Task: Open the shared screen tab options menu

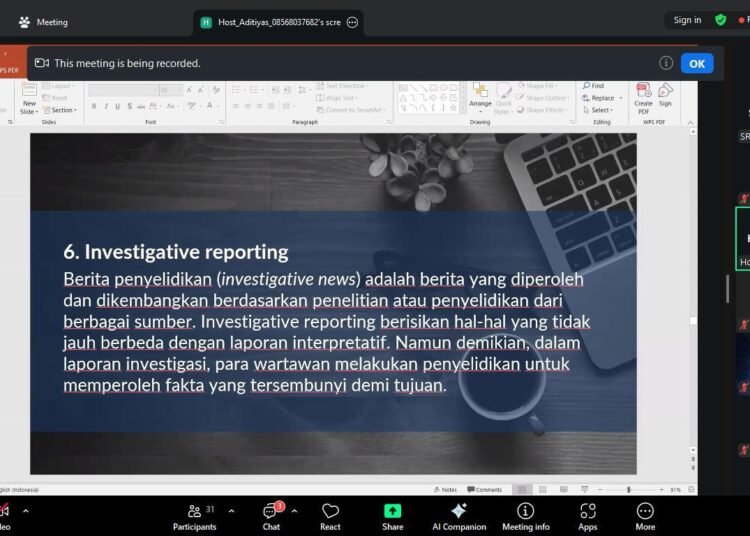Action: (352, 22)
